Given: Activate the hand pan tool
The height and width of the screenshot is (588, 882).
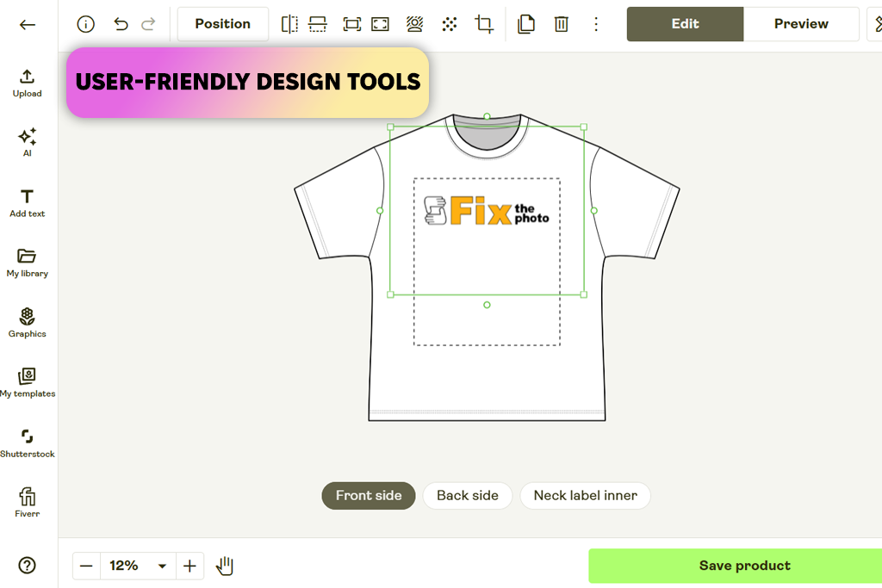Looking at the screenshot, I should [225, 566].
